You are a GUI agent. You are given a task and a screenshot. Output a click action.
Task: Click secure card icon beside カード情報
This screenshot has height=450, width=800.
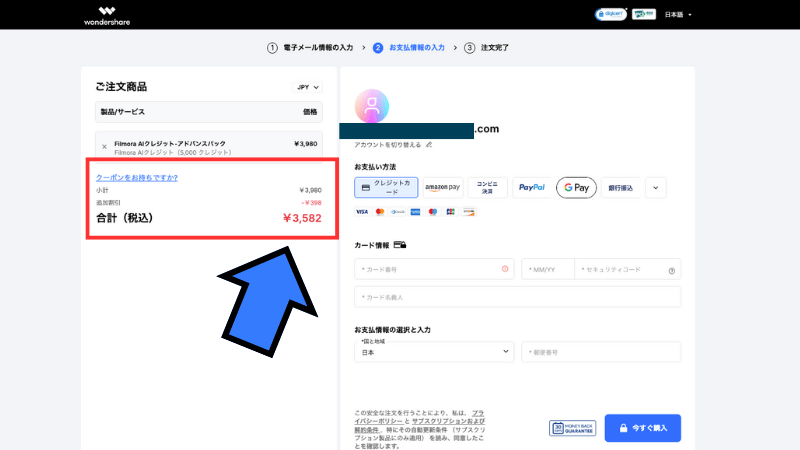(x=400, y=245)
